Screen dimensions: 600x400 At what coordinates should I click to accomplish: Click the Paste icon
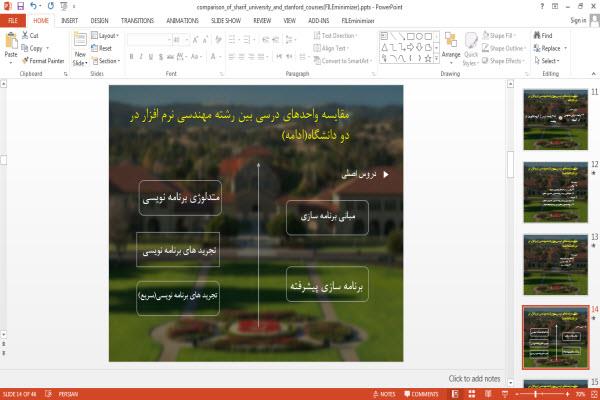pos(11,42)
